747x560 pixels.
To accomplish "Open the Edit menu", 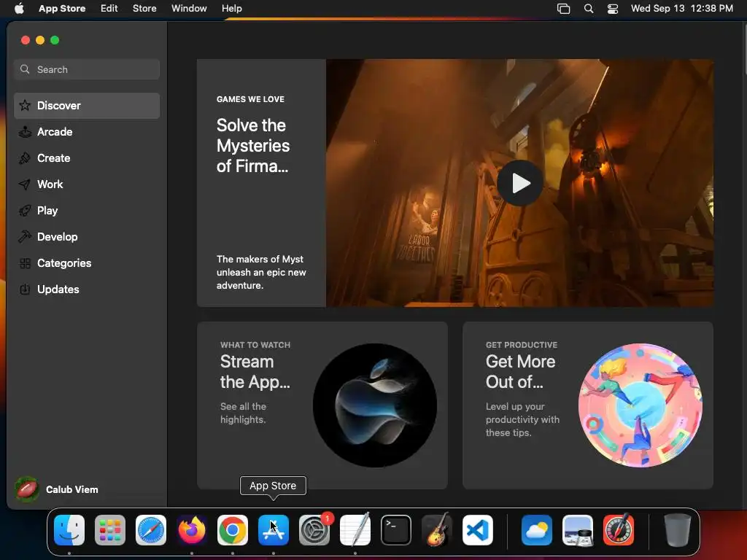I will [109, 9].
